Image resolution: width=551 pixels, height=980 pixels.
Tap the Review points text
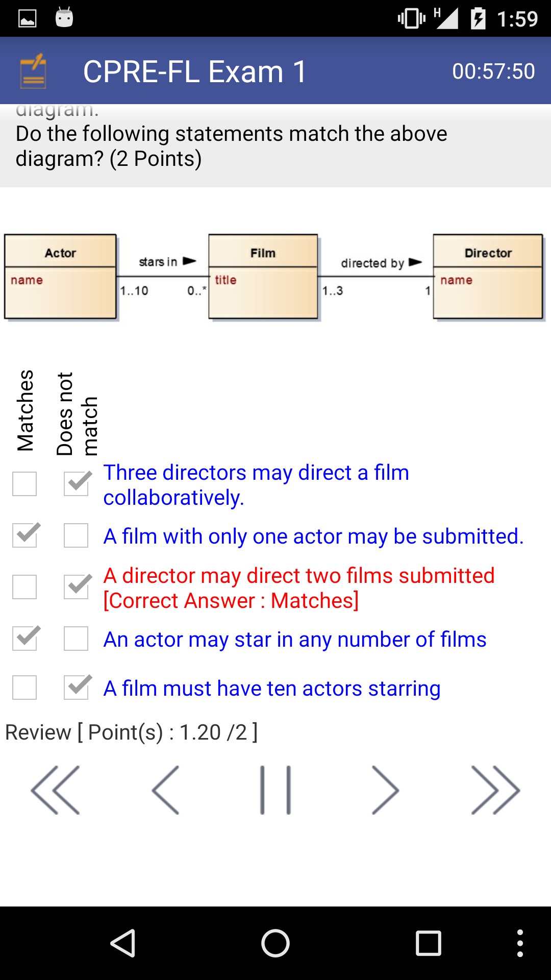pyautogui.click(x=131, y=732)
